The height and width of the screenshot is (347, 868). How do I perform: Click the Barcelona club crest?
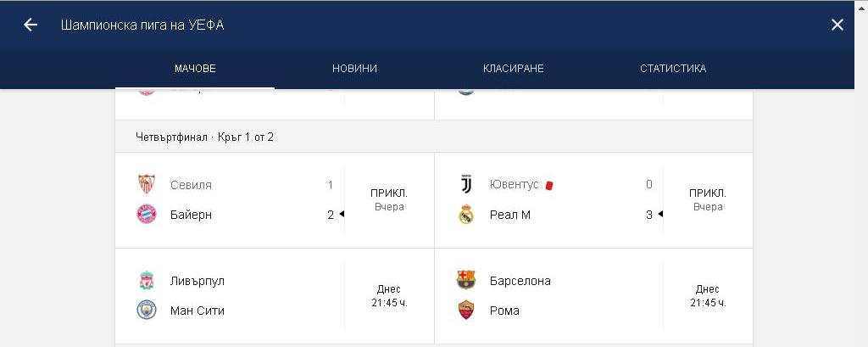coord(466,280)
